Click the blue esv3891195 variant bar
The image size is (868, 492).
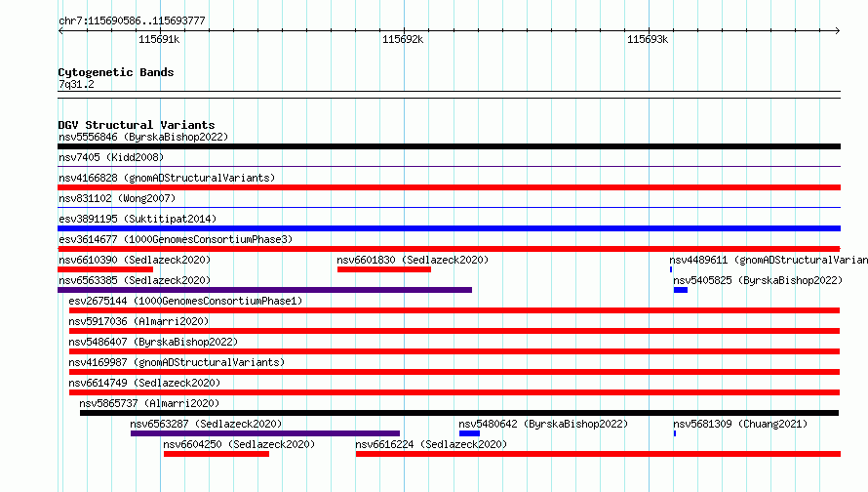[449, 228]
